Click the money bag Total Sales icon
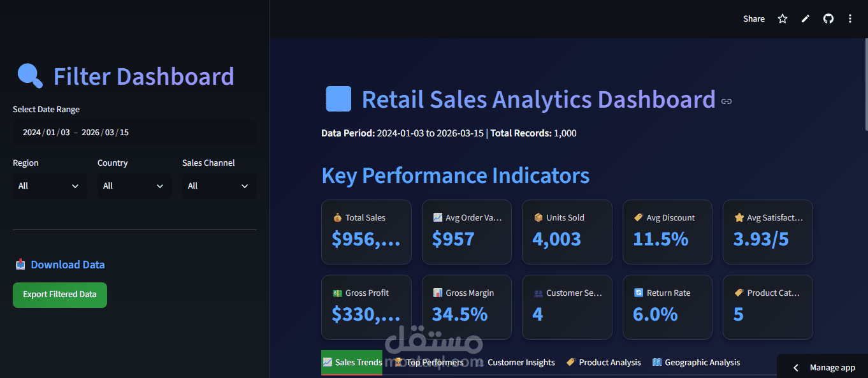 click(337, 217)
